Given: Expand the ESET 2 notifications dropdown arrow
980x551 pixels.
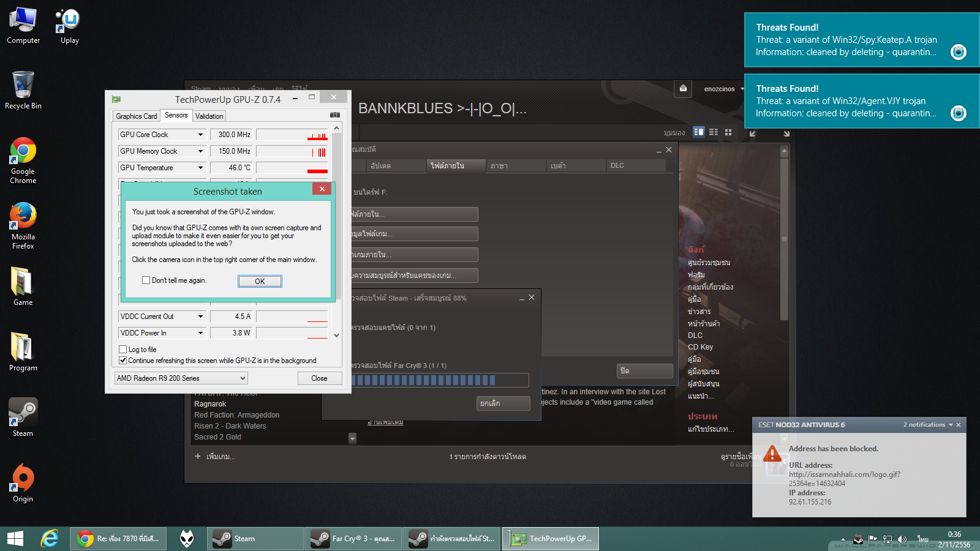Looking at the screenshot, I should point(951,425).
